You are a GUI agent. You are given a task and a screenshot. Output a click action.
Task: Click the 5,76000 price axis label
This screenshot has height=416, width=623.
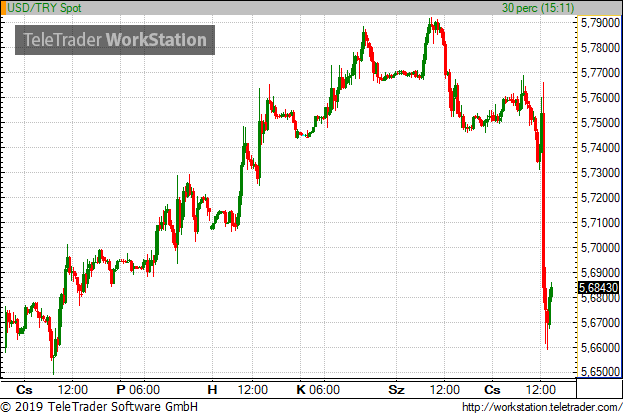point(600,98)
